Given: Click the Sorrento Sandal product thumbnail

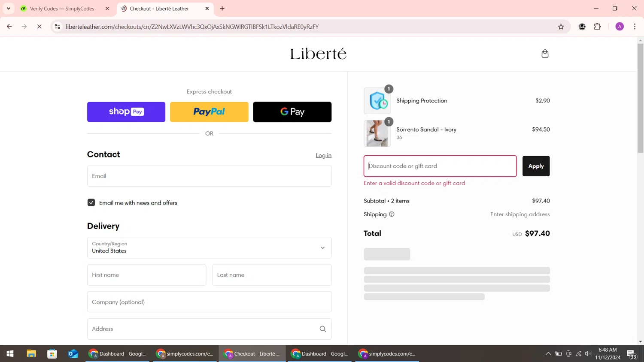Looking at the screenshot, I should click(377, 133).
